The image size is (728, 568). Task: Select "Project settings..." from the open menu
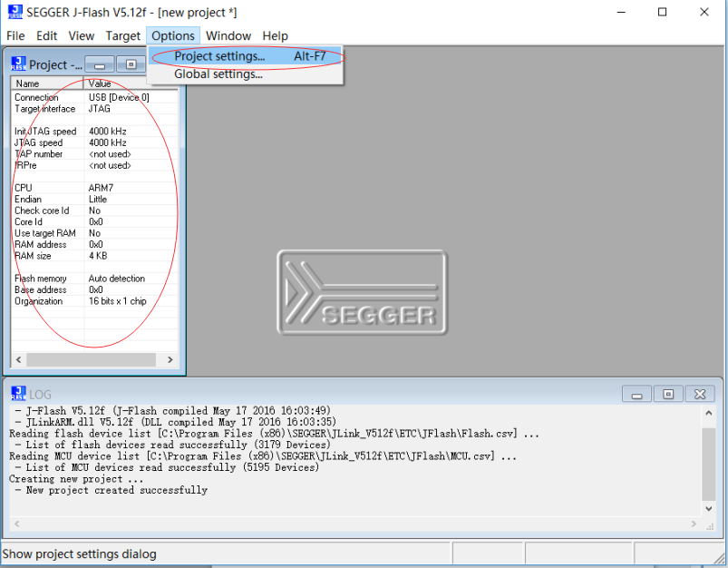click(x=217, y=55)
